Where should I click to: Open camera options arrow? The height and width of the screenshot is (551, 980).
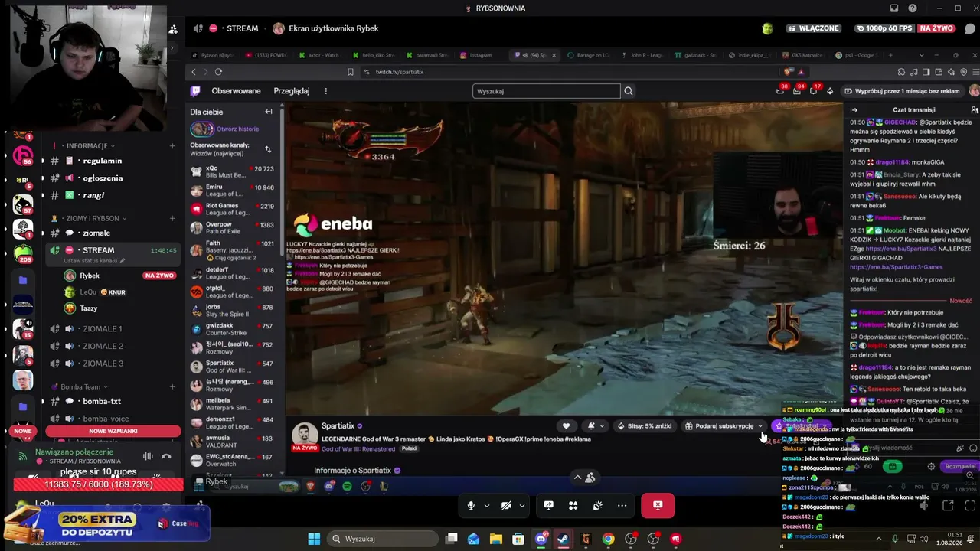coord(521,505)
